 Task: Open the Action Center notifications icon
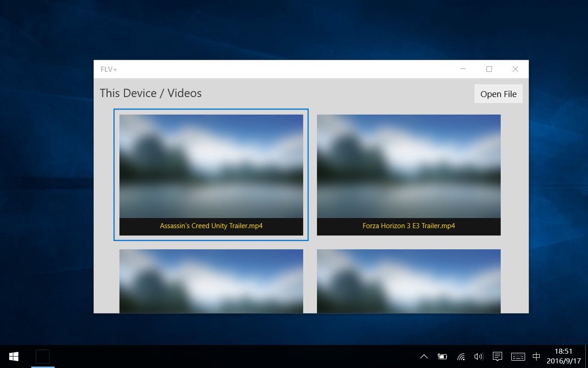point(497,356)
